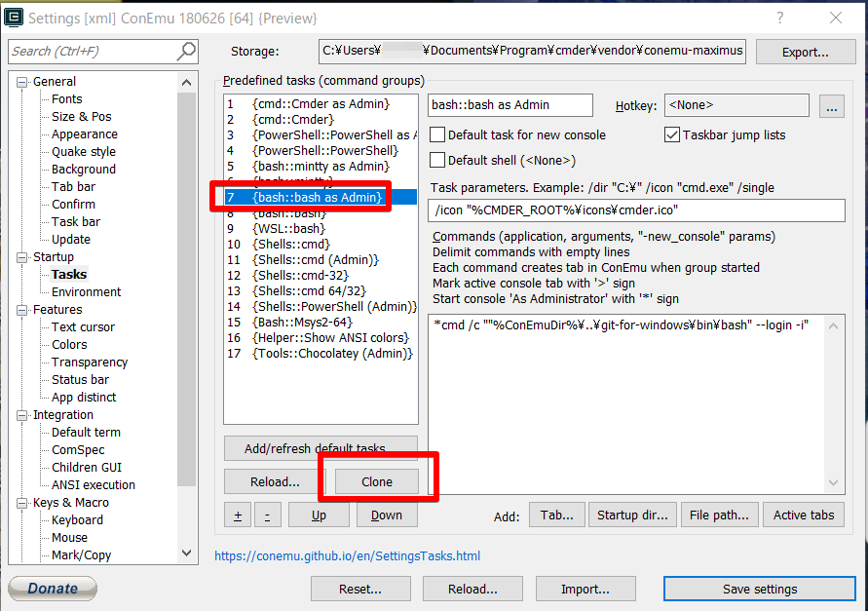
Task: Collapse the Keys & Macro node
Action: (x=21, y=503)
